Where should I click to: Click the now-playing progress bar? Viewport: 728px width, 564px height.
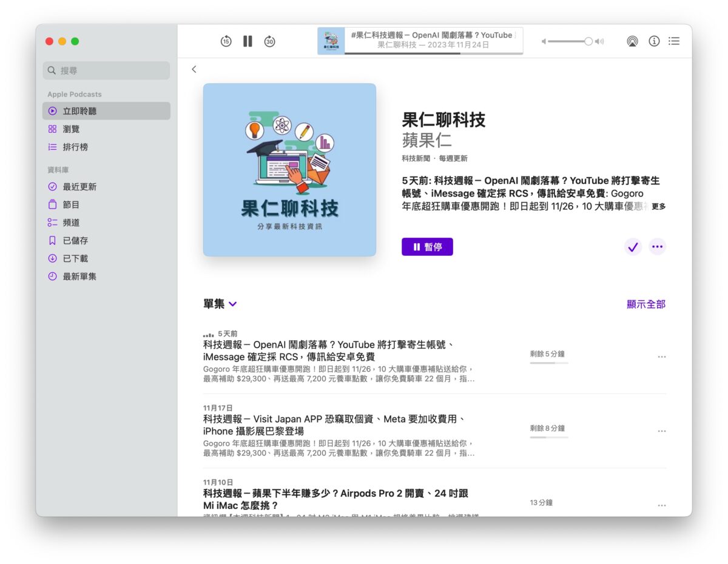click(x=434, y=53)
